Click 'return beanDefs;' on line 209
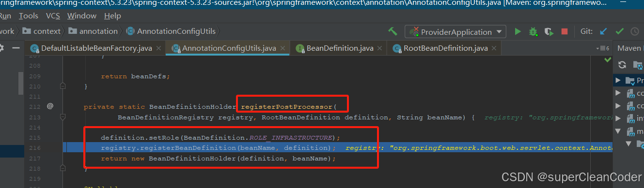644x188 pixels. point(136,76)
